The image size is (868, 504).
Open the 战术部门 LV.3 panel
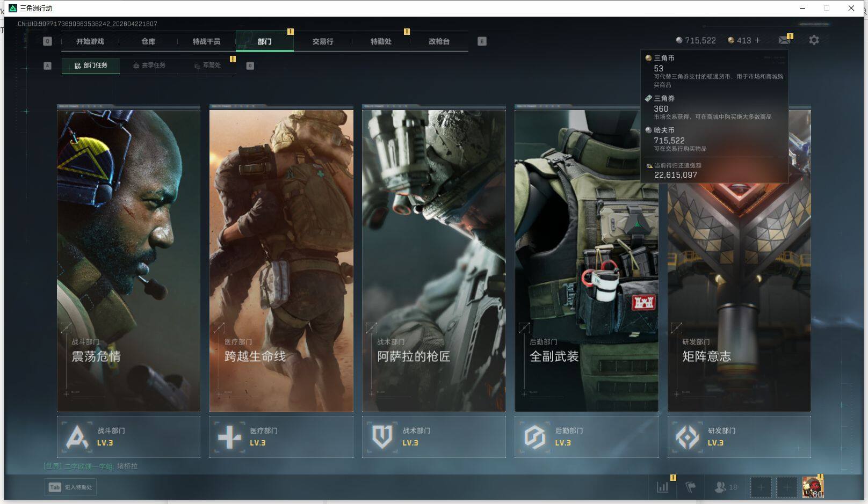coord(433,437)
